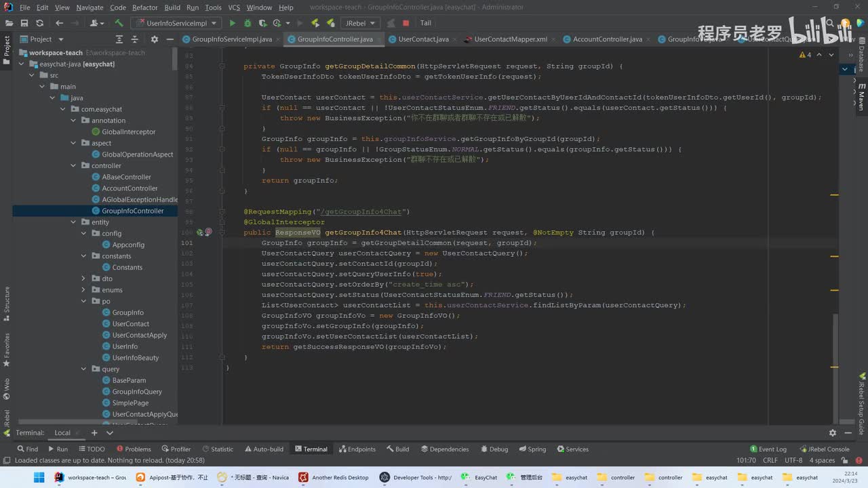868x488 pixels.
Task: Click the Build project hammer icon
Action: 119,23
